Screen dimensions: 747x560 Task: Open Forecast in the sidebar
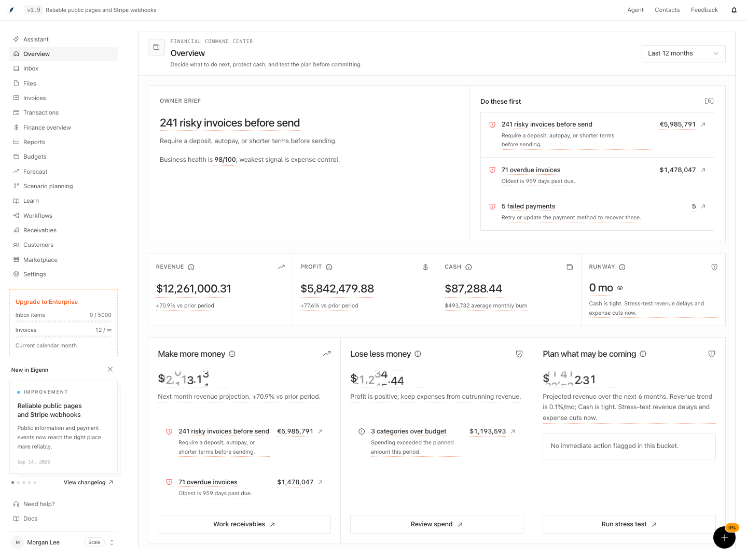pos(63,172)
